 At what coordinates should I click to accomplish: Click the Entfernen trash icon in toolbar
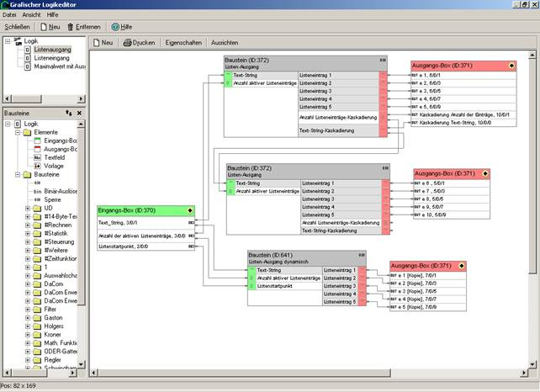coord(70,27)
